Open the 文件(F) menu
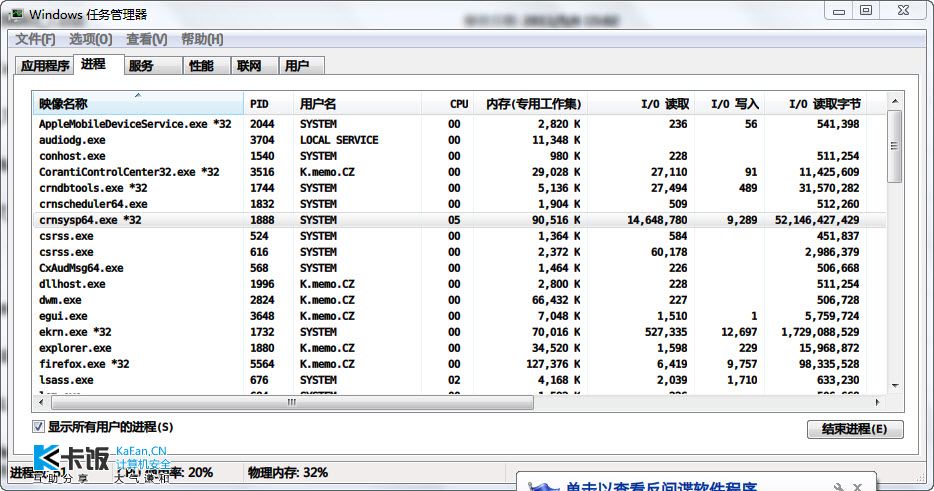934x491 pixels. point(35,39)
